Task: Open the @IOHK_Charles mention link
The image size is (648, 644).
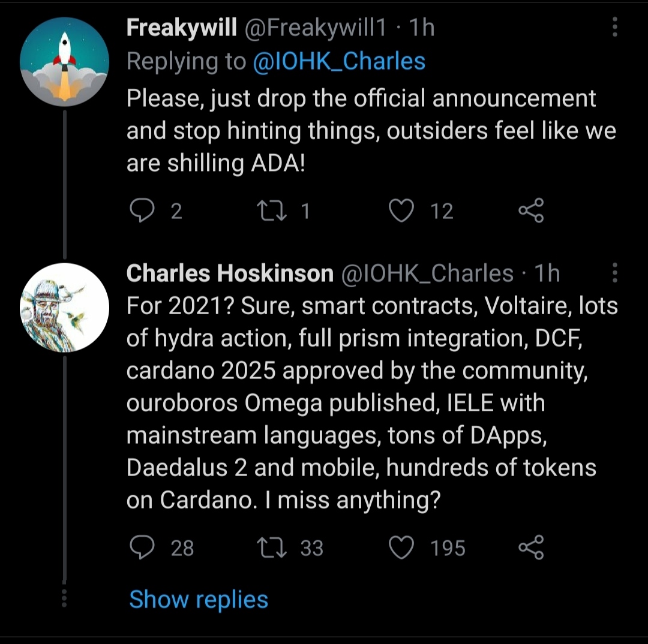Action: coord(339,61)
